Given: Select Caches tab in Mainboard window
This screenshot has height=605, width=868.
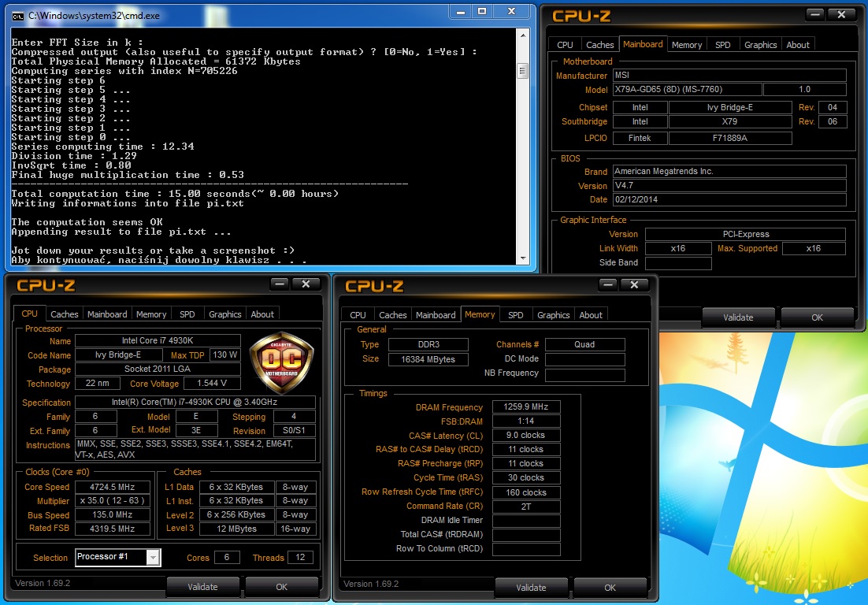Looking at the screenshot, I should (599, 45).
